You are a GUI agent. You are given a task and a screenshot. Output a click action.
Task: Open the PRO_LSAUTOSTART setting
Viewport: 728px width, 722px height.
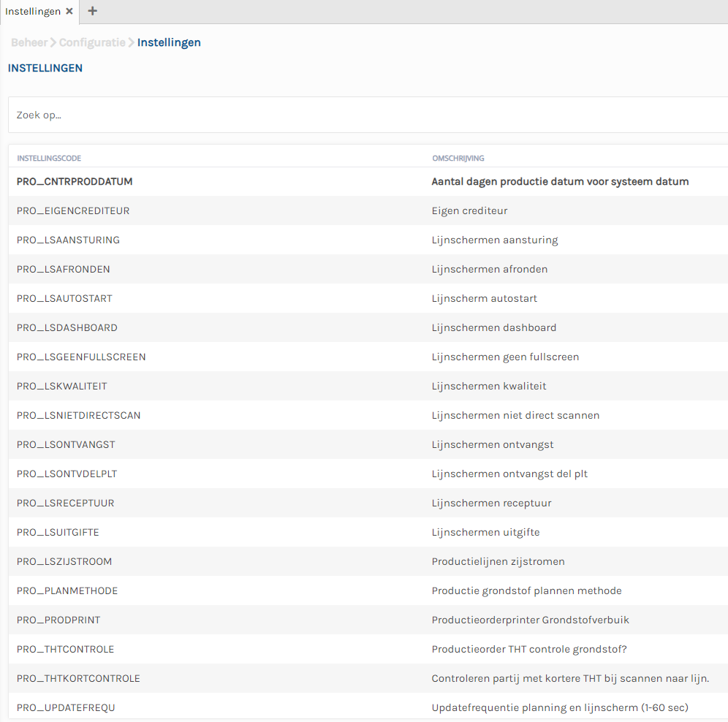[x=64, y=298]
